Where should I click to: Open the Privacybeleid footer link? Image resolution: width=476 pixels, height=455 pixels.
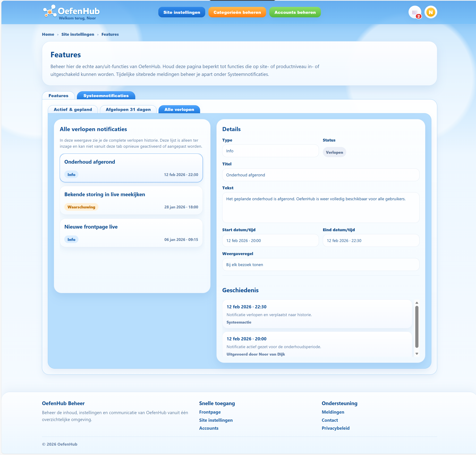(x=335, y=428)
